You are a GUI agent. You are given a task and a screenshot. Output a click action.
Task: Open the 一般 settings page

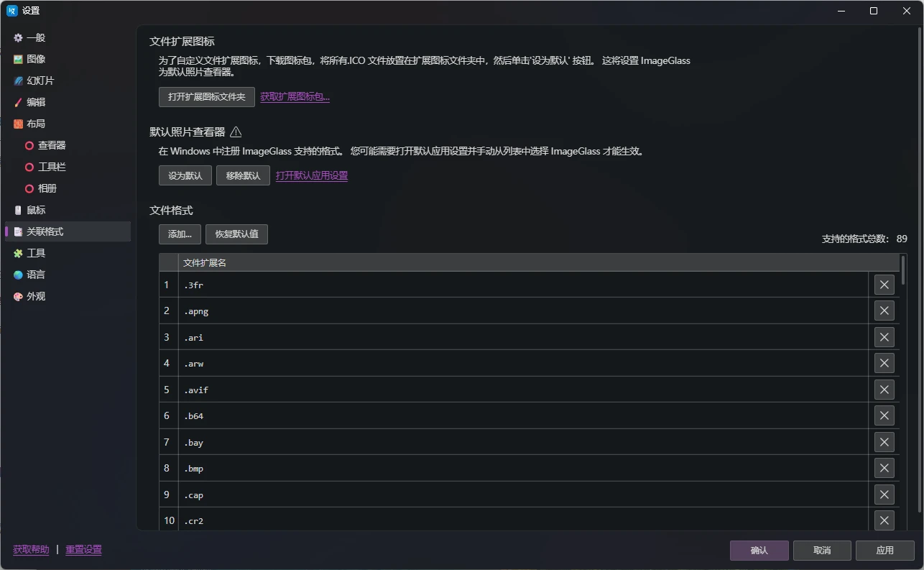pyautogui.click(x=68, y=37)
